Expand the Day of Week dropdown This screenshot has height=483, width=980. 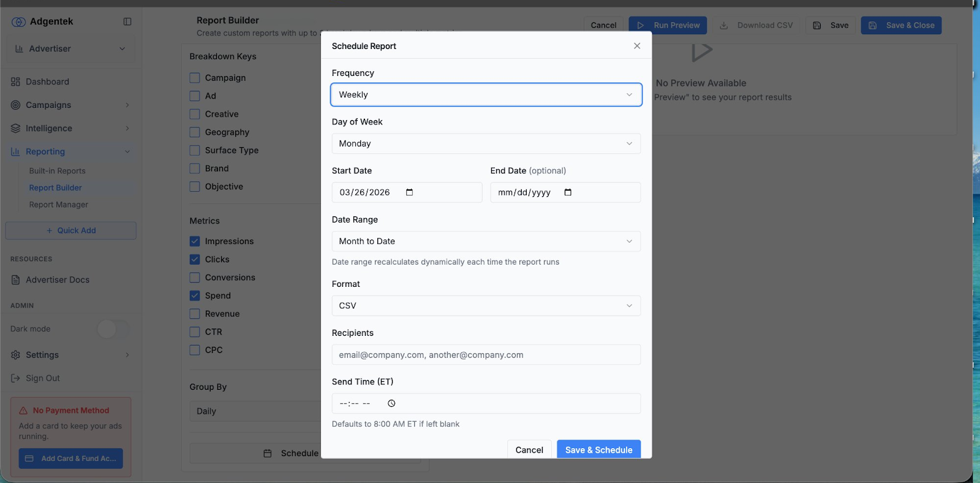486,143
